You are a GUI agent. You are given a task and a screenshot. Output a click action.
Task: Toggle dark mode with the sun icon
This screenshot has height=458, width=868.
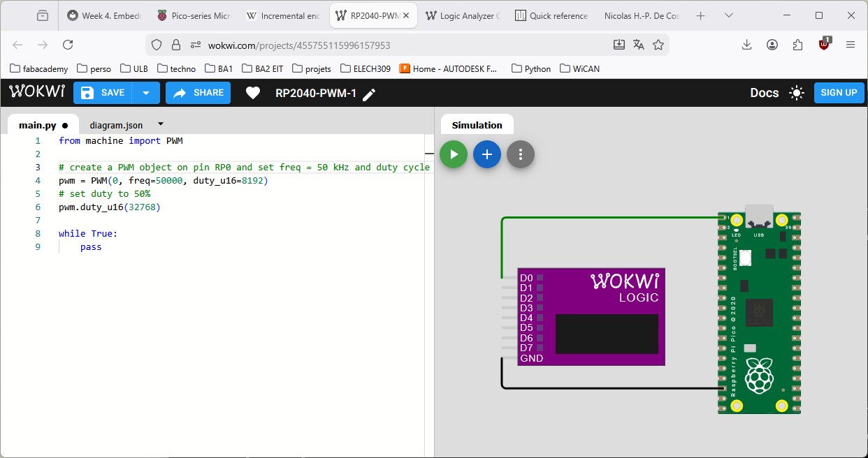(x=796, y=92)
